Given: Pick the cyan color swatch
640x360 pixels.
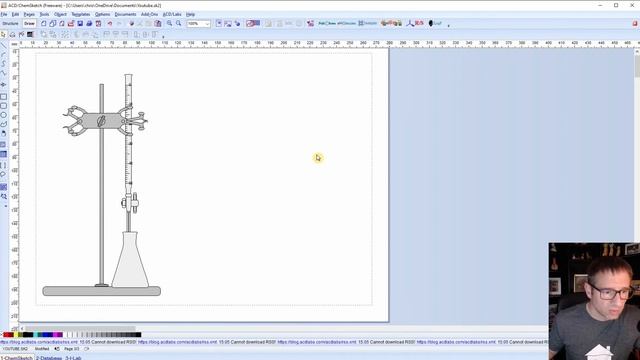Looking at the screenshot, I should [x=36, y=335].
